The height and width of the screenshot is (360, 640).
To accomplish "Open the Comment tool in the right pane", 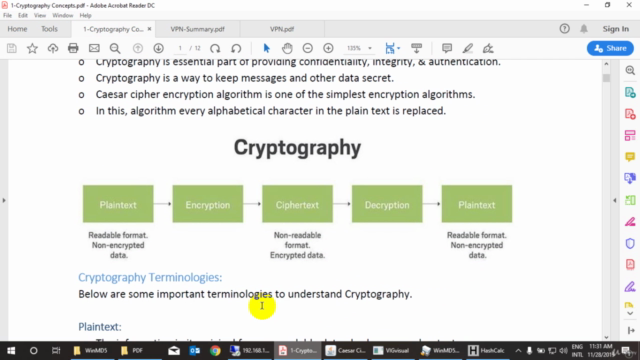I will 630,157.
